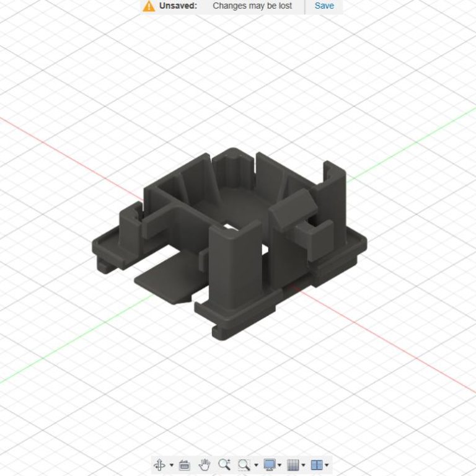Click the Save link
This screenshot has width=476, height=476.
(x=324, y=6)
